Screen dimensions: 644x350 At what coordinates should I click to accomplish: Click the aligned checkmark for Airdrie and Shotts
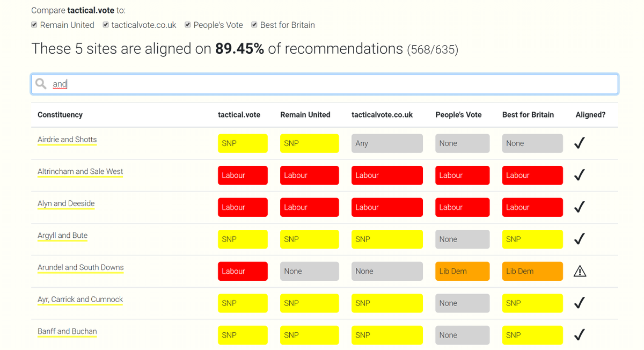coord(579,143)
